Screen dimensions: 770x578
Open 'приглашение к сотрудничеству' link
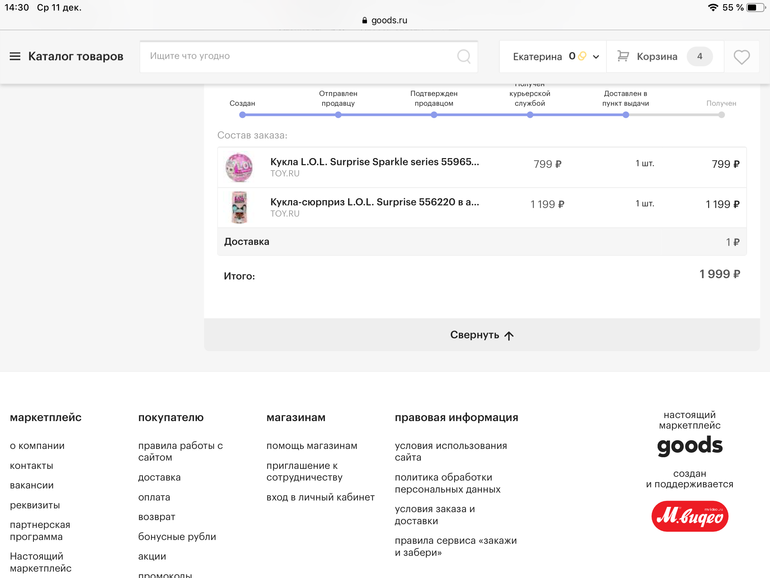304,471
